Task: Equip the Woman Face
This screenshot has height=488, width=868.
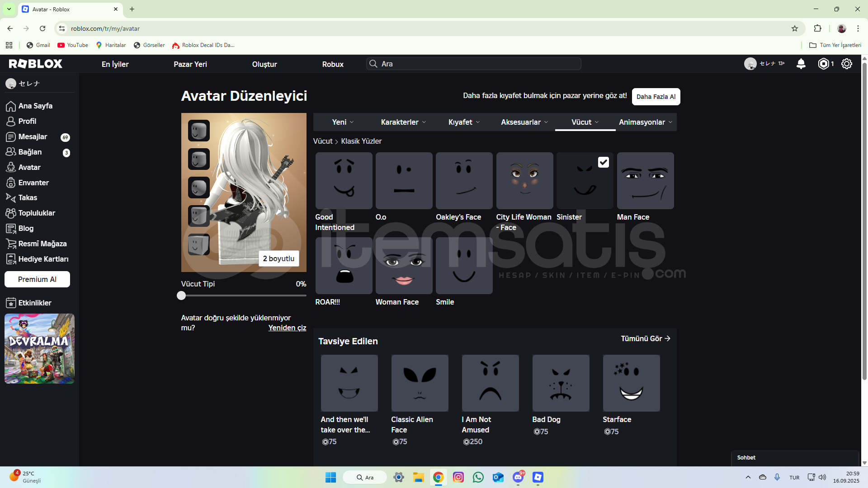Action: coord(404,266)
